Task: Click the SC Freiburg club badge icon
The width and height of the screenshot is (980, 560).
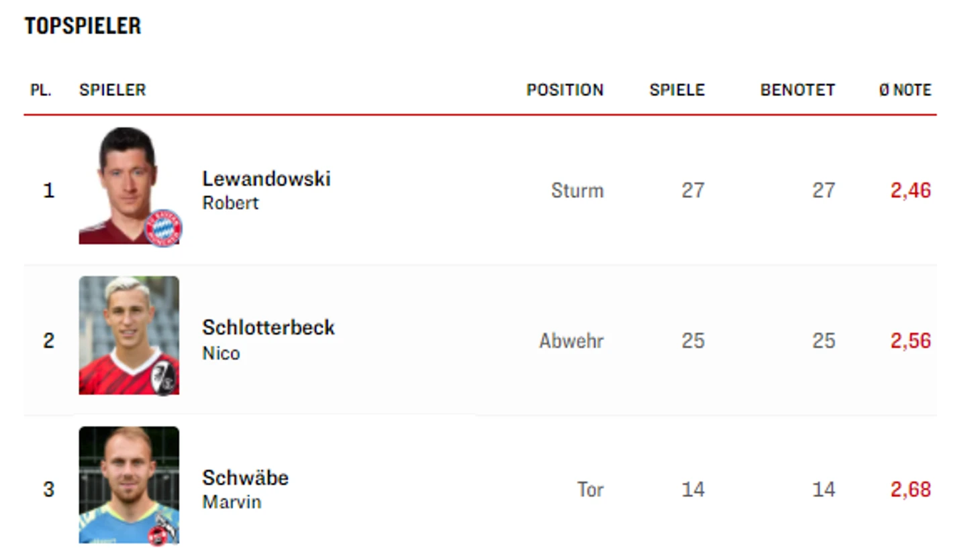Action: 163,377
